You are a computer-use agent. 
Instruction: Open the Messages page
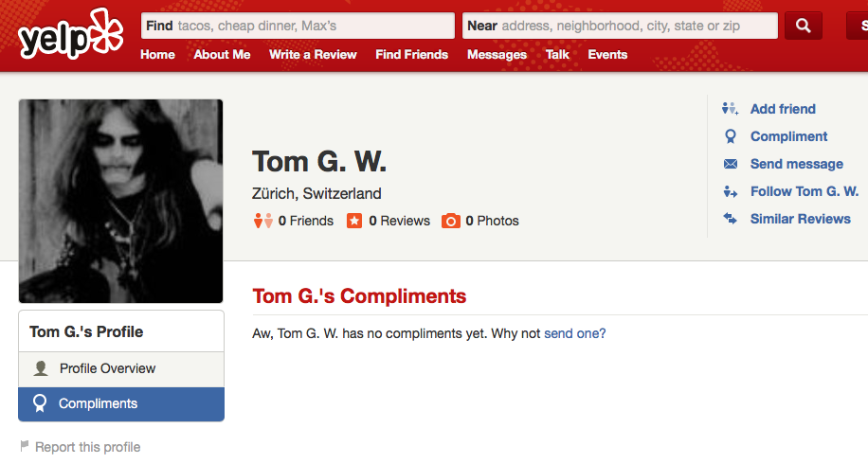(x=497, y=55)
